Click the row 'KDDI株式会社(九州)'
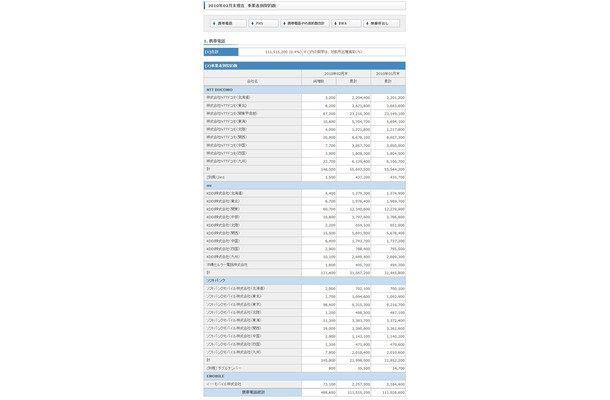Screen dimensions: 610x400 point(305,257)
